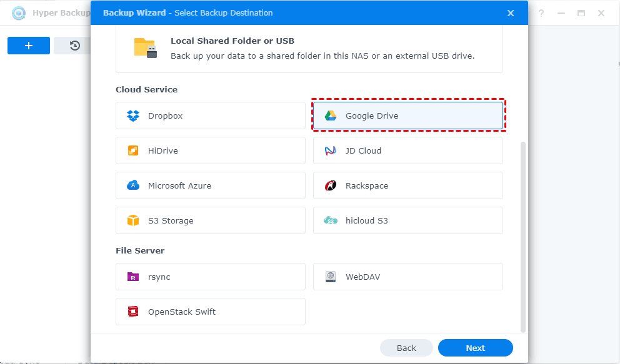The height and width of the screenshot is (364, 620).
Task: Click the hicloud S3 icon
Action: (x=331, y=220)
